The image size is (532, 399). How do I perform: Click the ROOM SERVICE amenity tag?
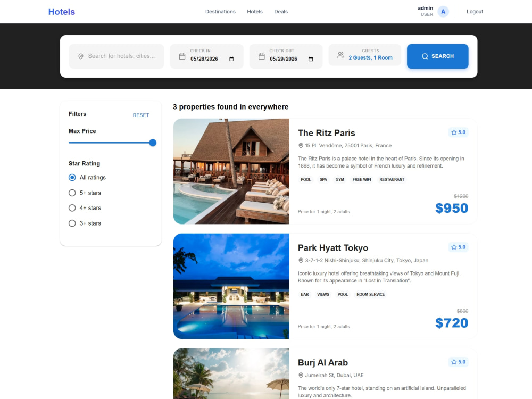[x=370, y=295]
